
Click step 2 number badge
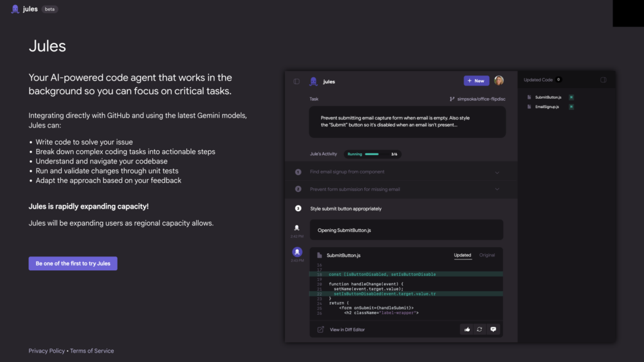298,189
